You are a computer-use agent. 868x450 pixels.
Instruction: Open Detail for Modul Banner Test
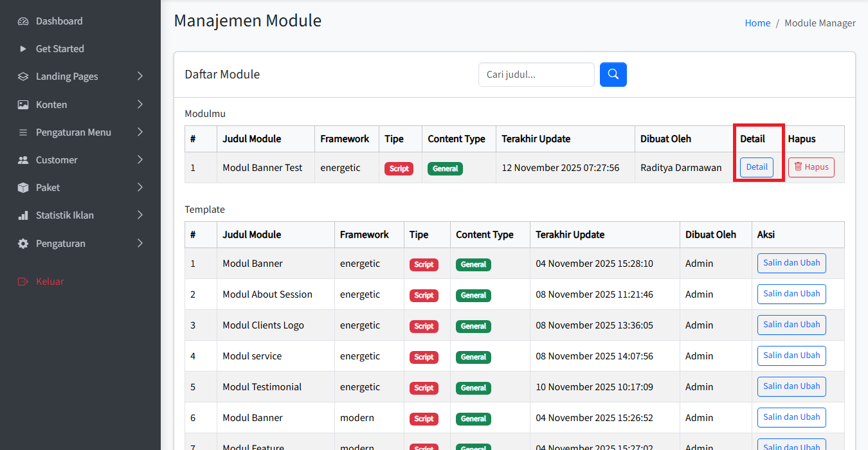pyautogui.click(x=756, y=167)
